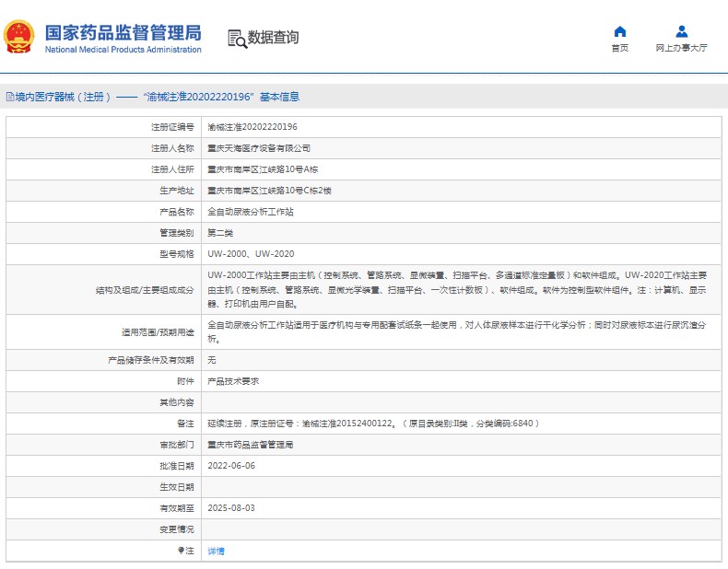The image size is (728, 569).
Task: Click the 生产地址 label
Action: point(177,191)
